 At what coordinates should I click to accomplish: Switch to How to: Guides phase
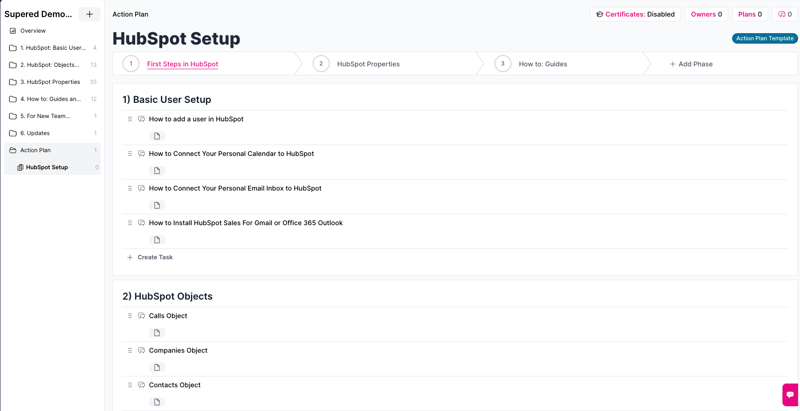click(542, 64)
